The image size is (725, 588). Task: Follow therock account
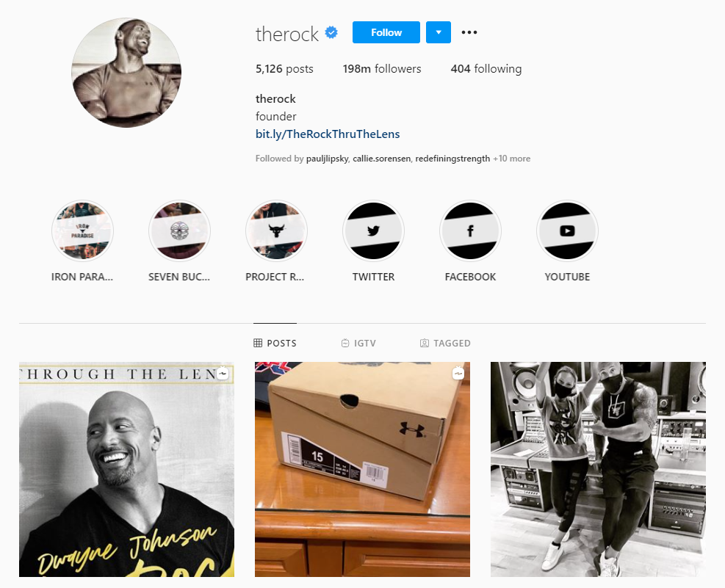[x=386, y=32]
